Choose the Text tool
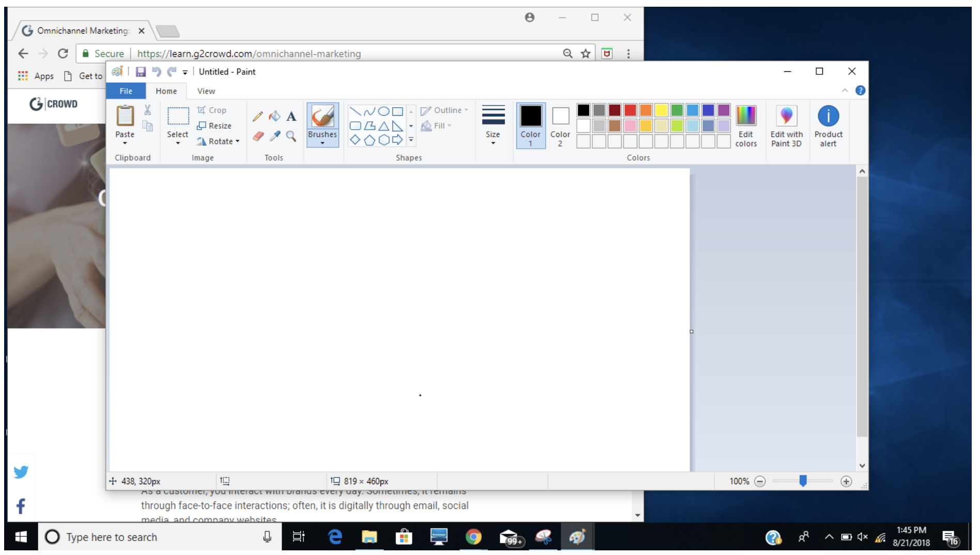Viewport: 980px width, 555px height. [x=290, y=116]
